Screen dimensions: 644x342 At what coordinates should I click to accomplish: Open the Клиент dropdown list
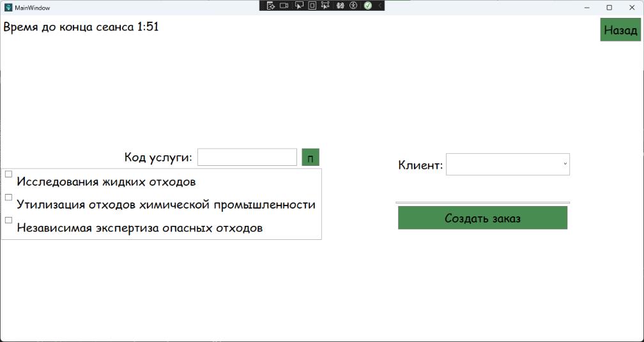click(x=508, y=165)
